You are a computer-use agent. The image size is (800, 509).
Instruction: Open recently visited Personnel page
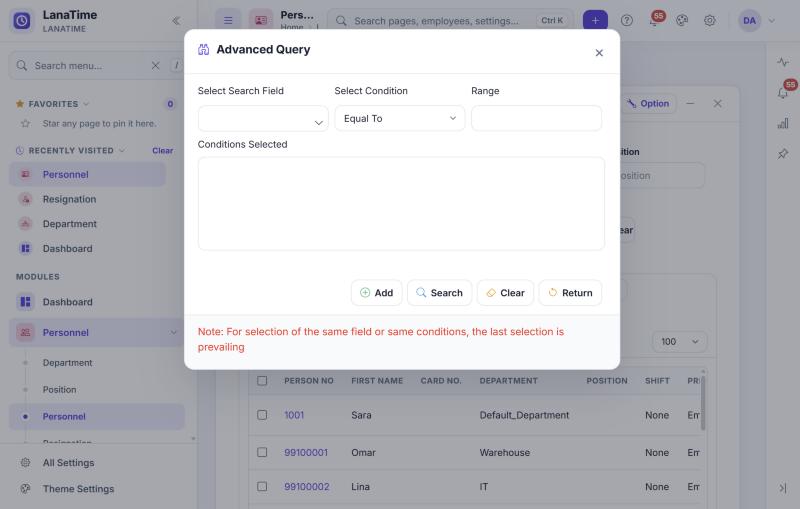(87, 174)
